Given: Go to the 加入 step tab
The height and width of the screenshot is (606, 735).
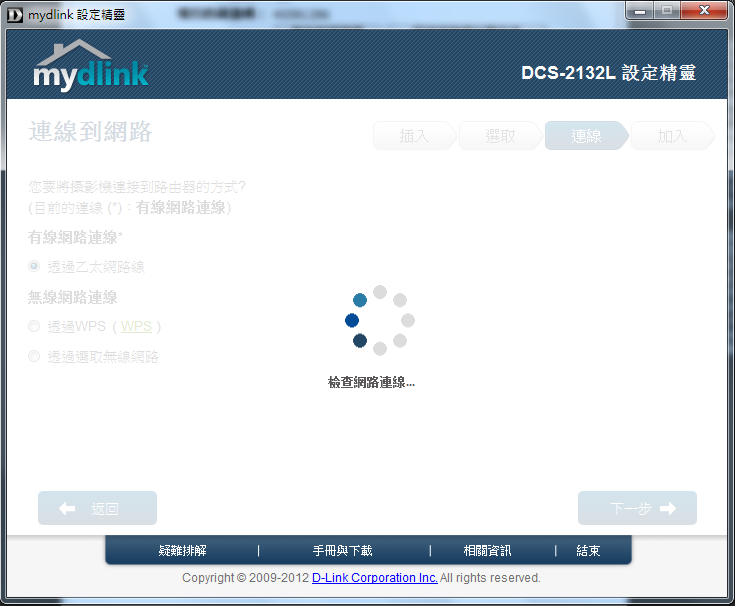Looking at the screenshot, I should (x=672, y=136).
